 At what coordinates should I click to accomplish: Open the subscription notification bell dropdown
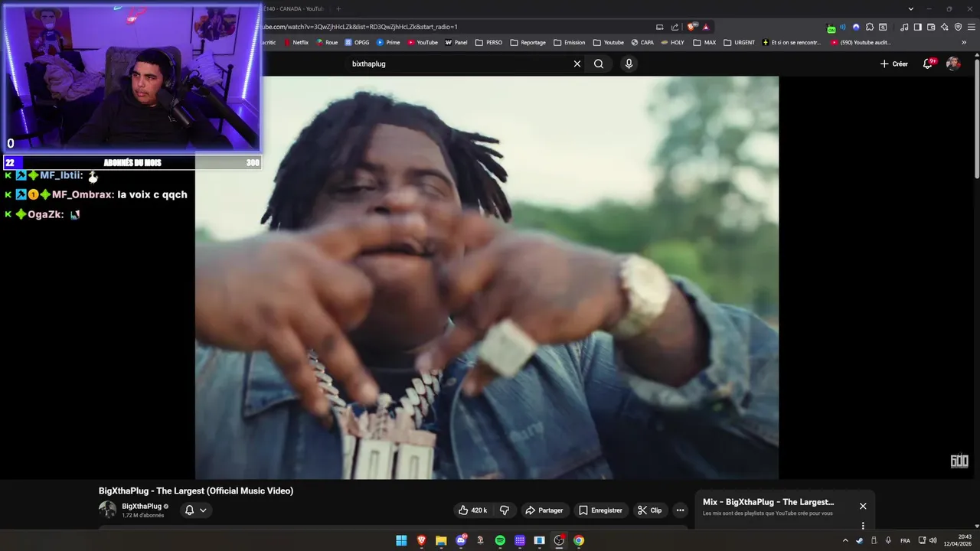coord(195,510)
